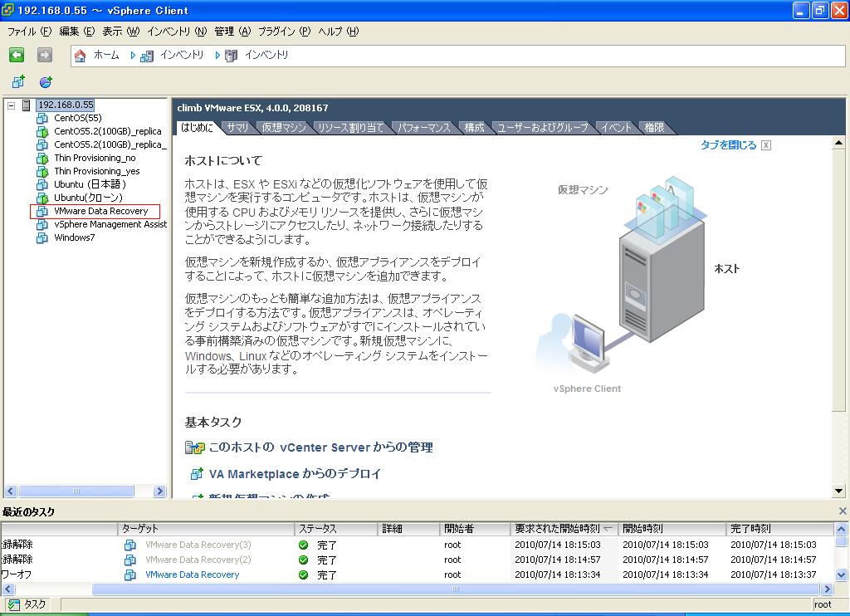Click the CentOS(55) VM icon
The image size is (850, 616).
pyautogui.click(x=42, y=118)
